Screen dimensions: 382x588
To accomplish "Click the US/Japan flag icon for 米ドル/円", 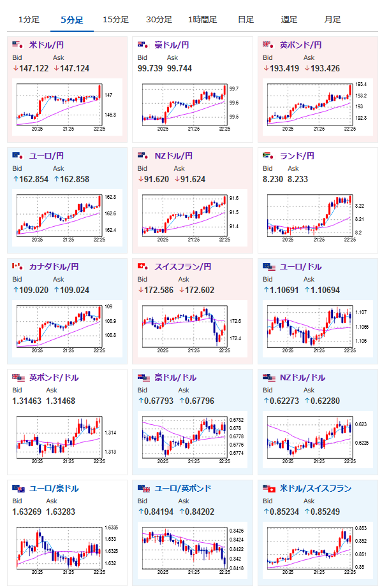I will point(18,45).
